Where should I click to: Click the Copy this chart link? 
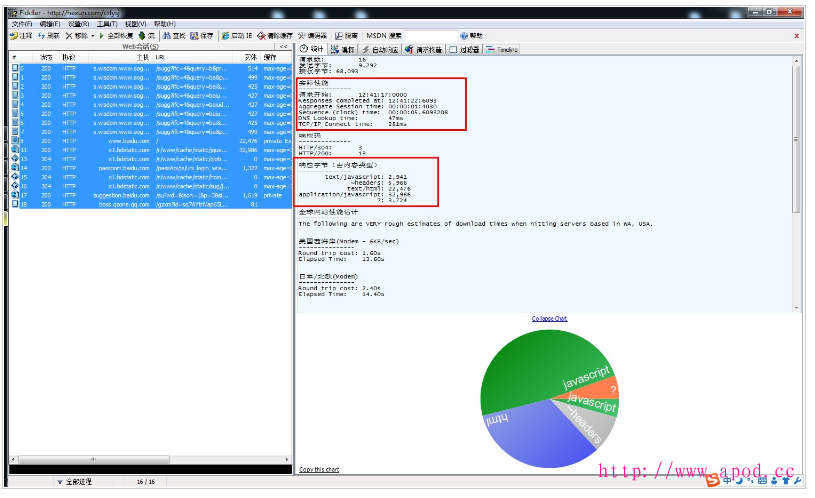[319, 469]
